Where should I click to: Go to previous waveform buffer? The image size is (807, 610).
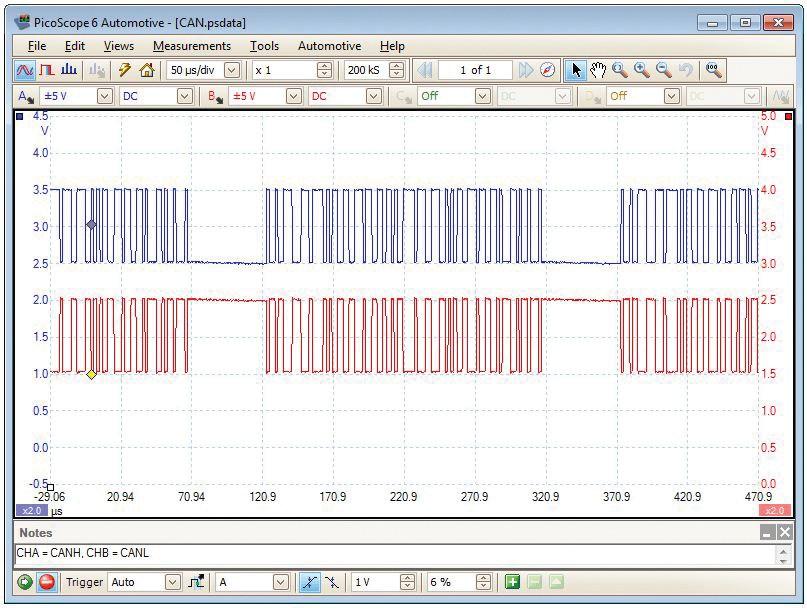pos(425,70)
